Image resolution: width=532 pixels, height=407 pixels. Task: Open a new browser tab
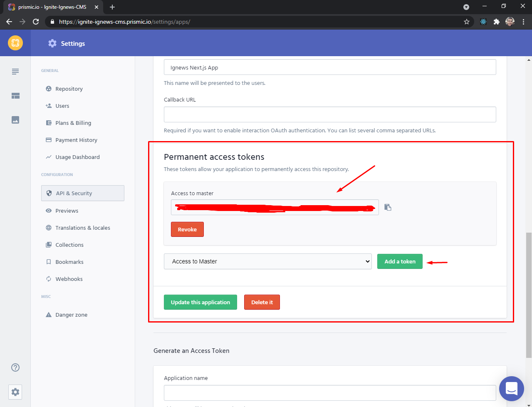(112, 7)
